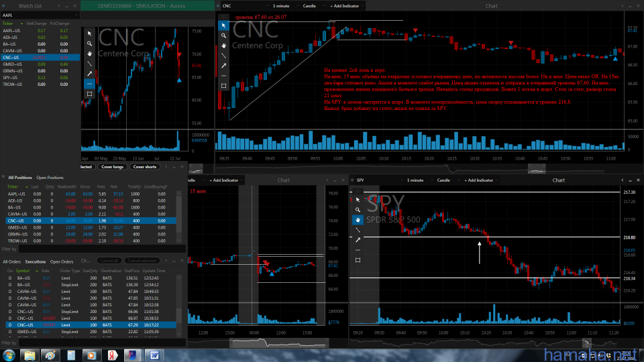Open Windows Start menu
The image size is (644, 362).
(x=9, y=355)
